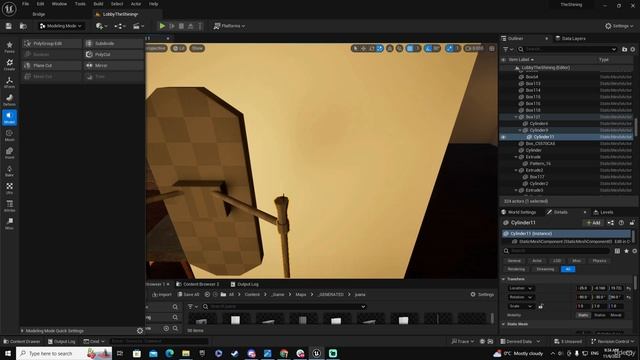Click the Add component button
This screenshot has height=360, width=640.
(593, 223)
